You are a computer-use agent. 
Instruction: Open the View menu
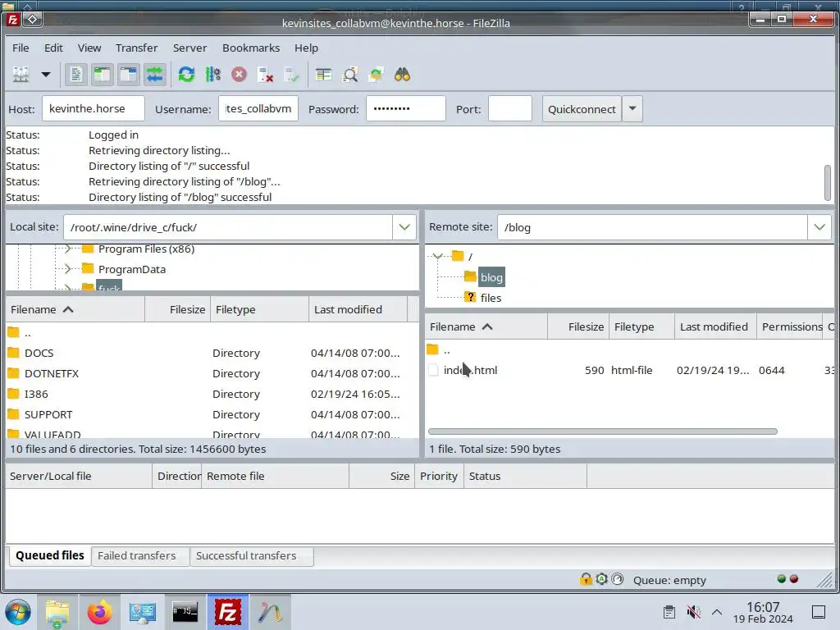(x=89, y=48)
